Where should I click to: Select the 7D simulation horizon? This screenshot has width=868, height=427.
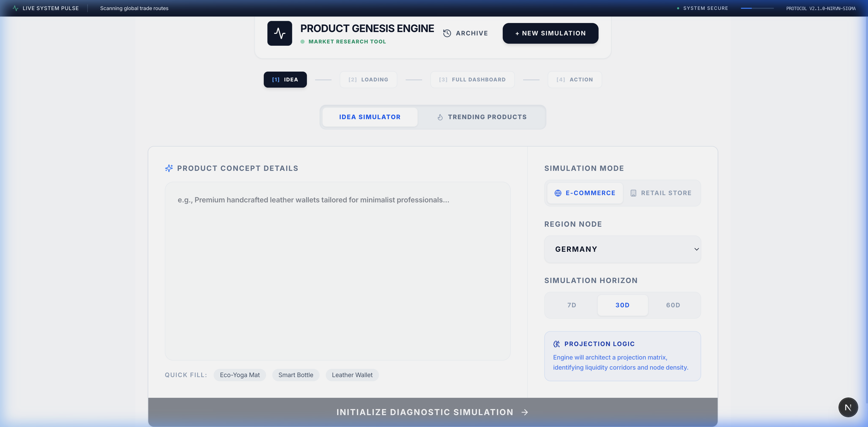click(571, 305)
